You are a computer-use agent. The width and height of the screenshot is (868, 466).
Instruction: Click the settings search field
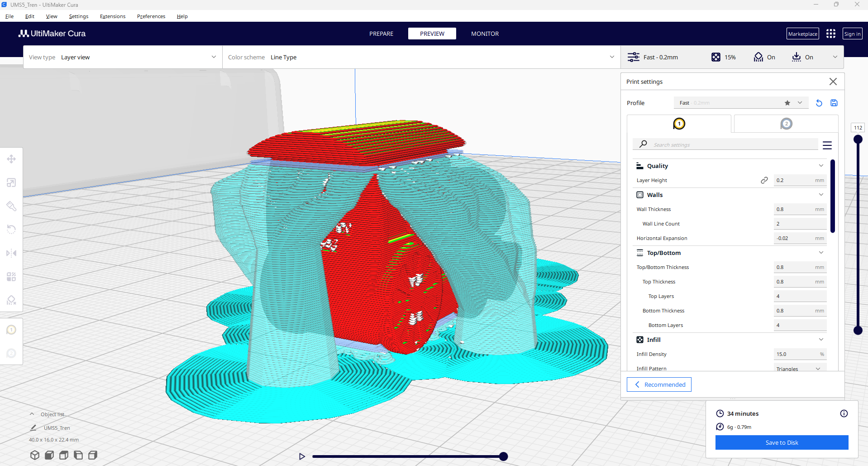[724, 144]
